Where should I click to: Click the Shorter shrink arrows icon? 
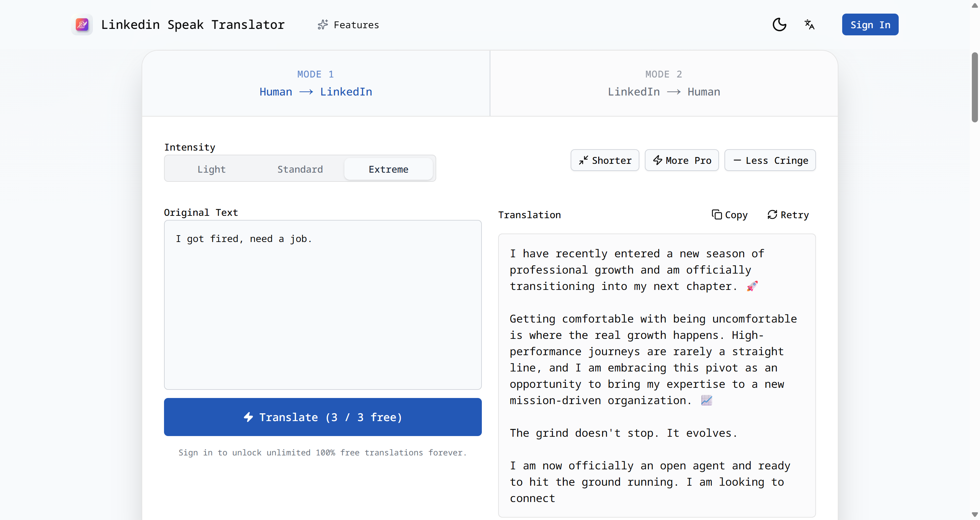click(x=583, y=160)
